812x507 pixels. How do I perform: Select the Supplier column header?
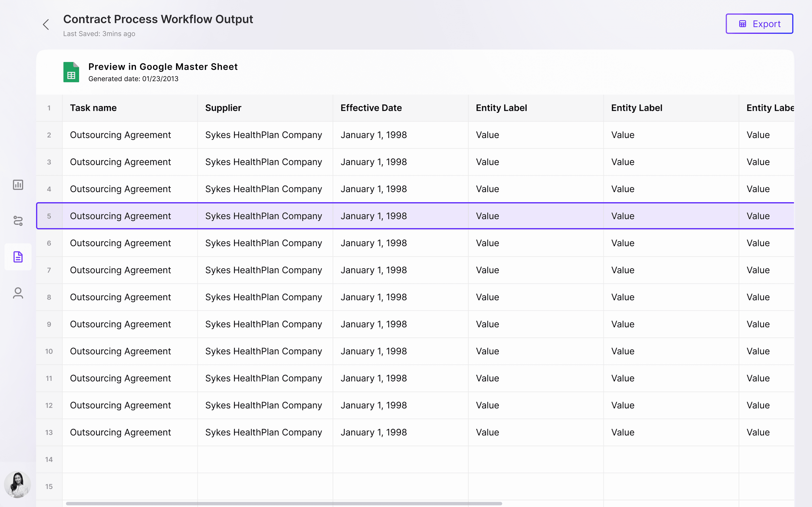coord(223,108)
